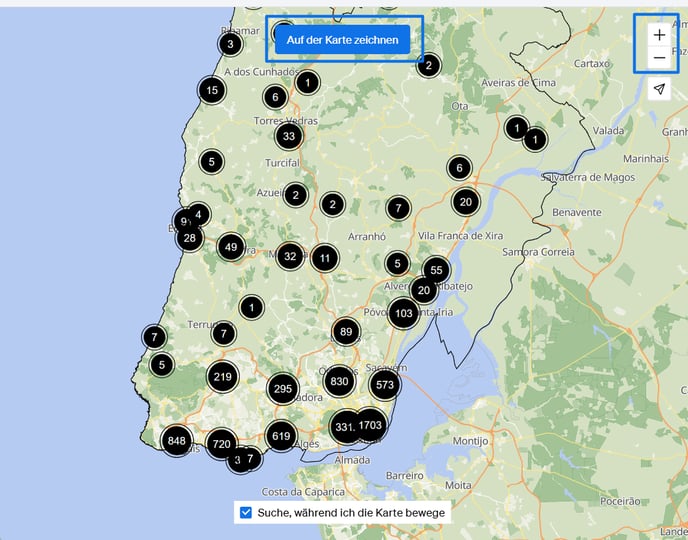Open the cluster marker showing 720
The height and width of the screenshot is (540, 688).
pos(222,443)
